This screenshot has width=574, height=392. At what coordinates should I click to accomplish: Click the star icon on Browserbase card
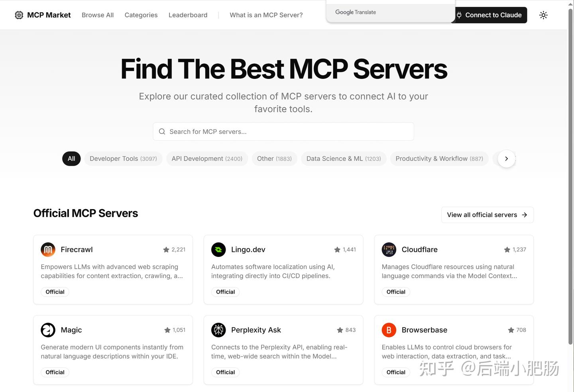point(511,330)
